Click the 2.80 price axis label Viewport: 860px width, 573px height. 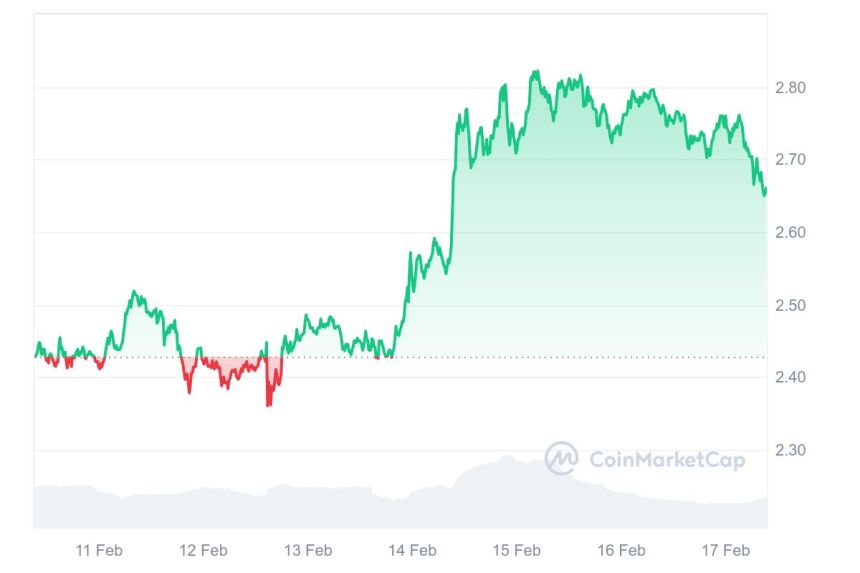tap(791, 88)
